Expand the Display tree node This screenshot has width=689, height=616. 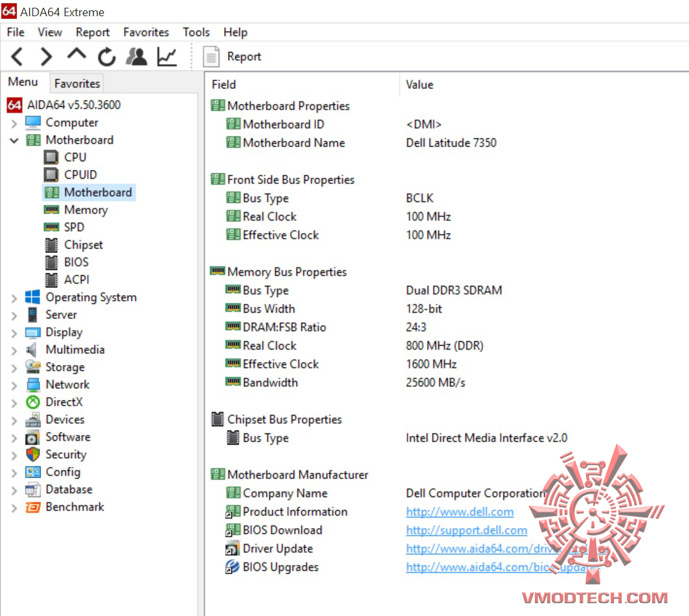[14, 333]
